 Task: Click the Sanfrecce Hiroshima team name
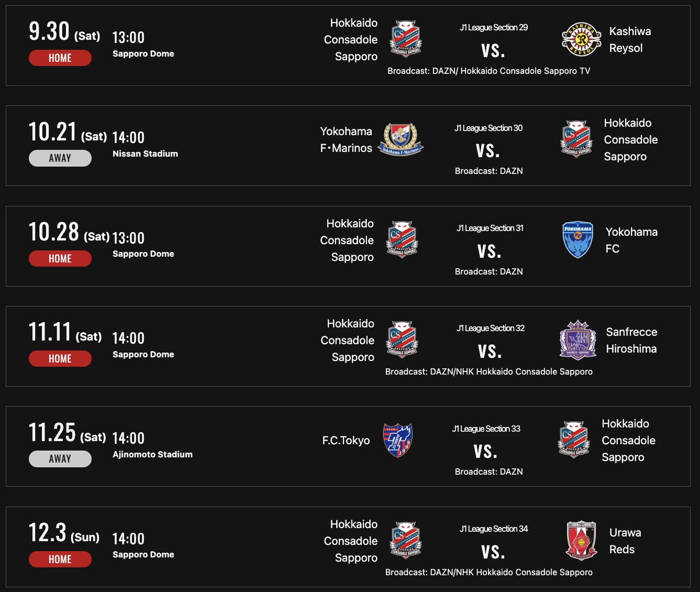pyautogui.click(x=631, y=340)
